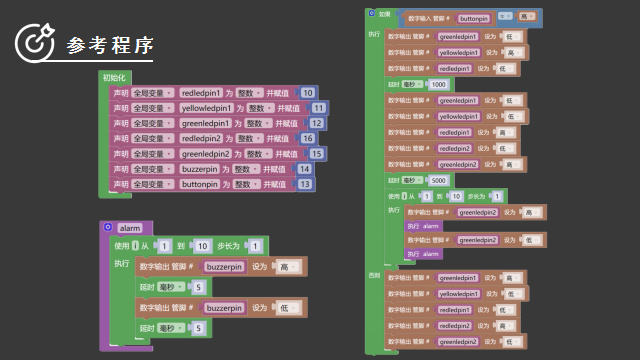Toggle the 高 level dropdown in buttonpin condition
This screenshot has width=640, height=360.
(x=527, y=16)
